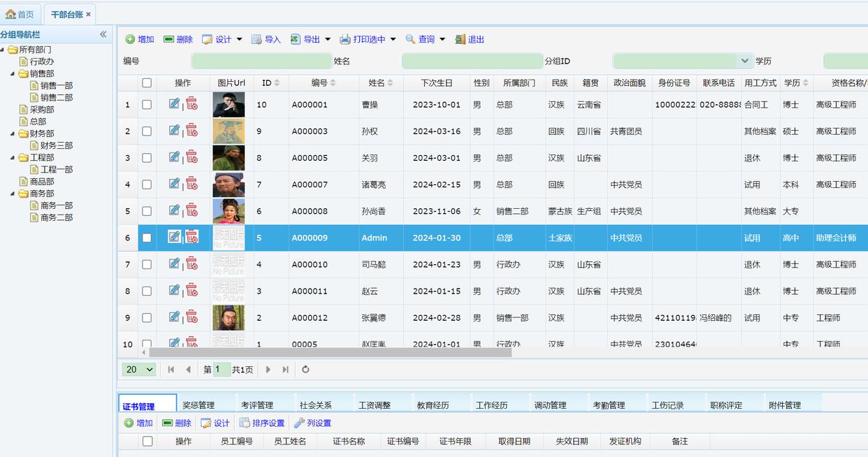
Task: Click the horizontal scrollbar of the table
Action: [330, 353]
